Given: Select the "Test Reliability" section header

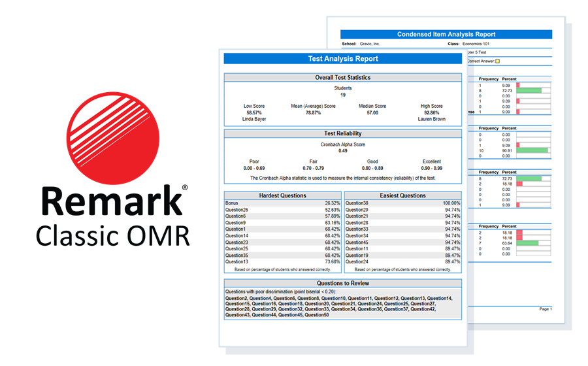Looking at the screenshot, I should click(x=343, y=133).
